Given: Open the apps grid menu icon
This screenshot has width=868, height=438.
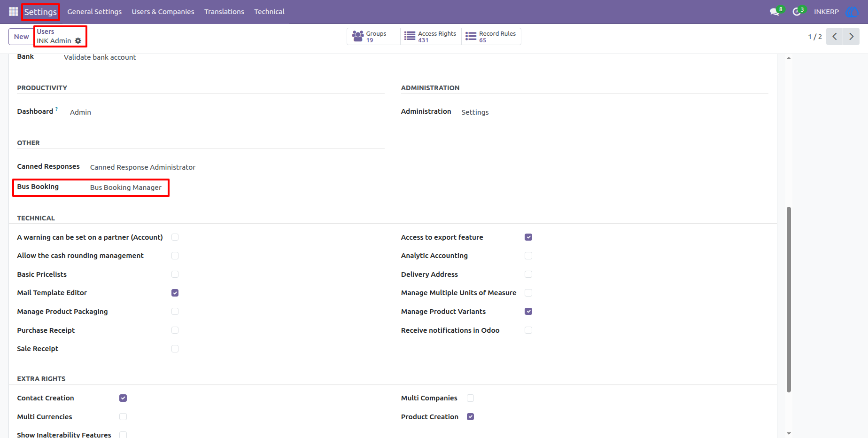Looking at the screenshot, I should [13, 11].
